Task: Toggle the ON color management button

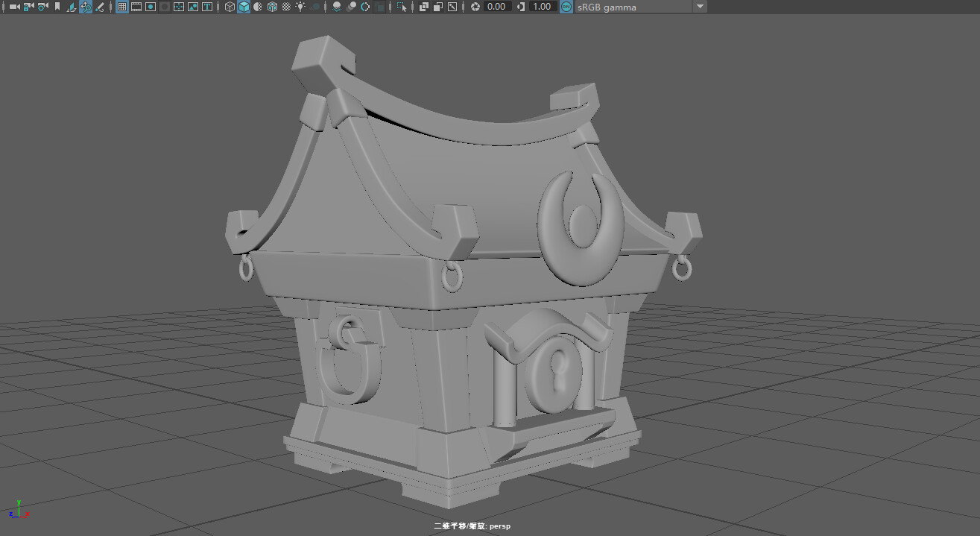Action: pyautogui.click(x=566, y=7)
